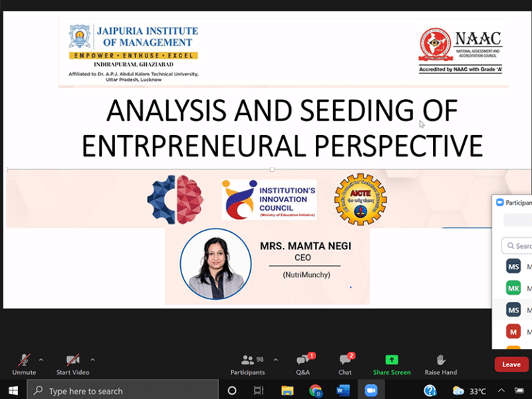The image size is (532, 399).
Task: Select the red M participant avatar
Action: click(x=513, y=331)
